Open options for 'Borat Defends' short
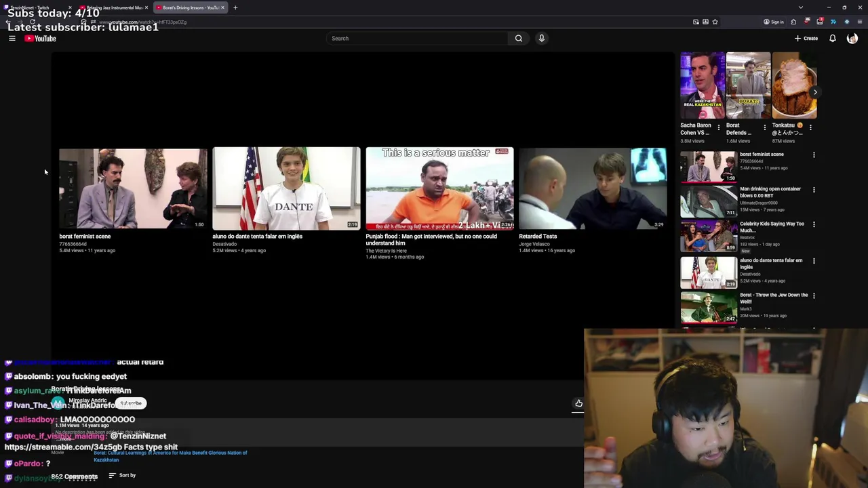 [x=764, y=127]
